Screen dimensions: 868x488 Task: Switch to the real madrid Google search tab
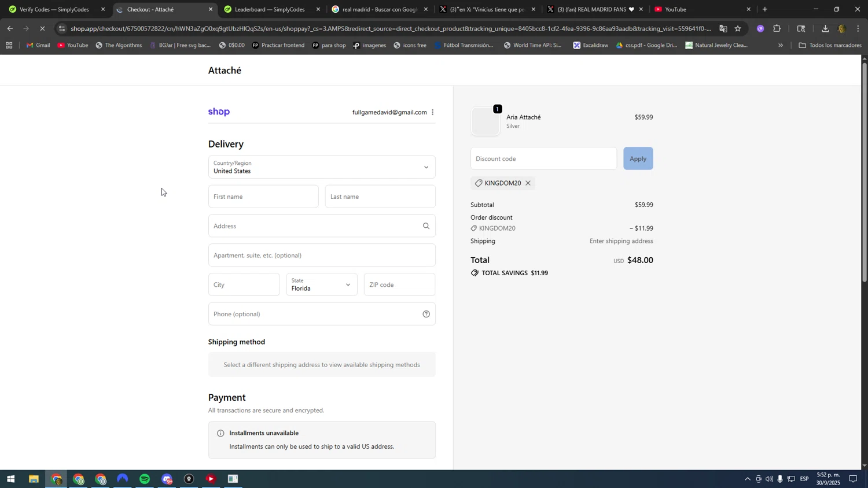click(380, 9)
